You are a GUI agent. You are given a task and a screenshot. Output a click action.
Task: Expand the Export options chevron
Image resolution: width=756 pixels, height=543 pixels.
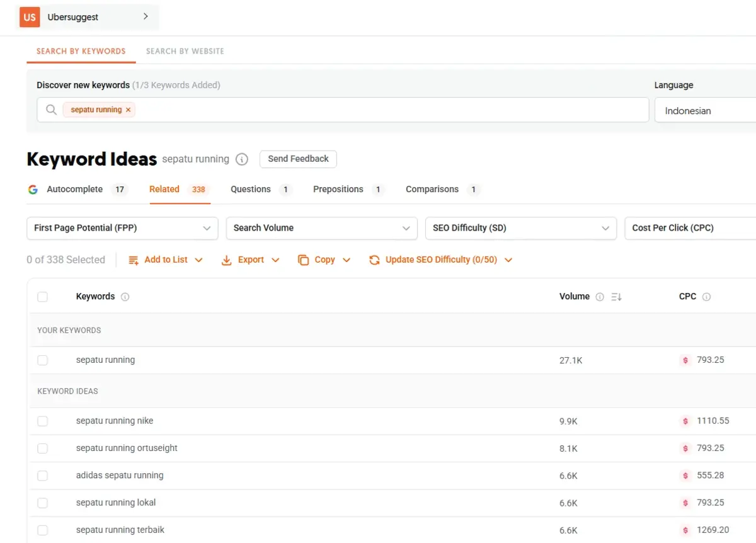pos(275,260)
